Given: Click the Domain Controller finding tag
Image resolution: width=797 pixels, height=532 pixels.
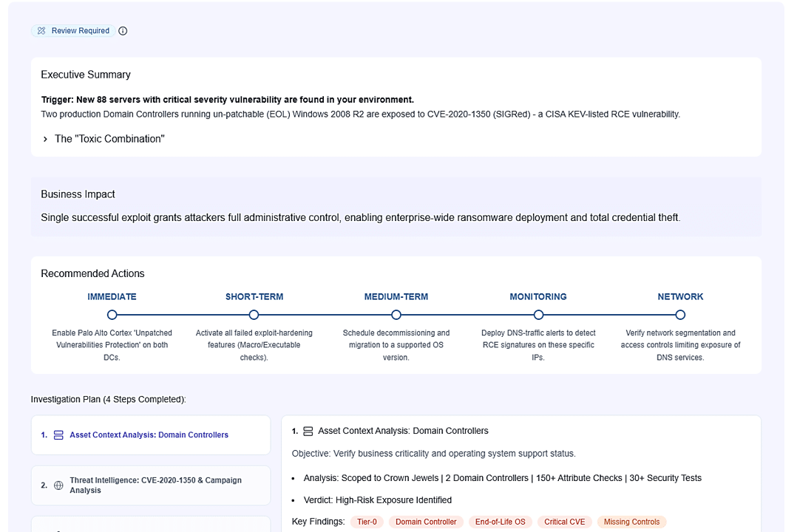Looking at the screenshot, I should (426, 522).
